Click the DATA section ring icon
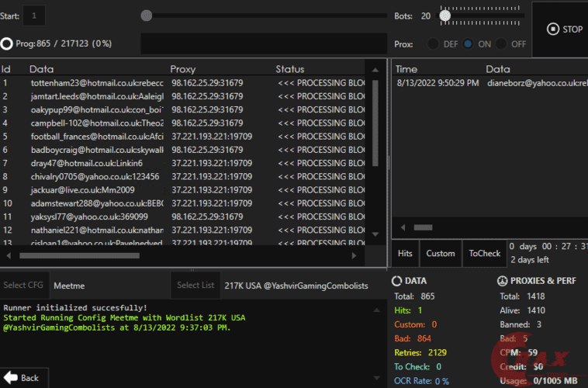This screenshot has height=388, width=588. click(397, 281)
